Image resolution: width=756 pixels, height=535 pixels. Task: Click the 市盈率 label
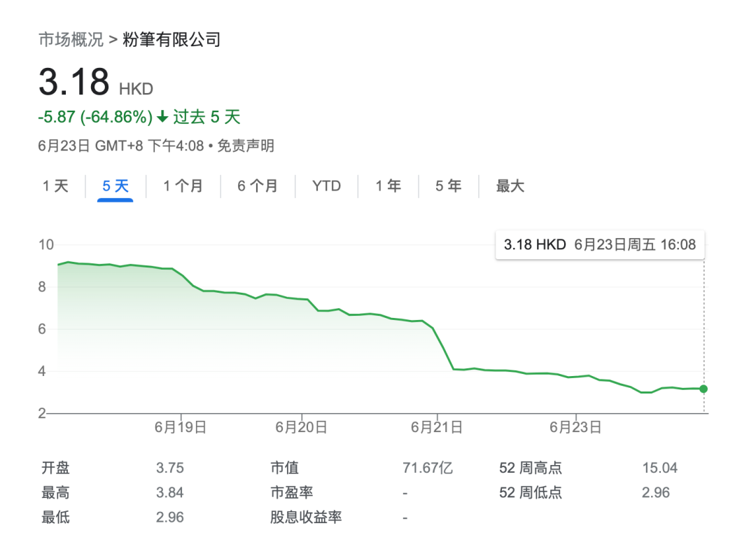292,492
